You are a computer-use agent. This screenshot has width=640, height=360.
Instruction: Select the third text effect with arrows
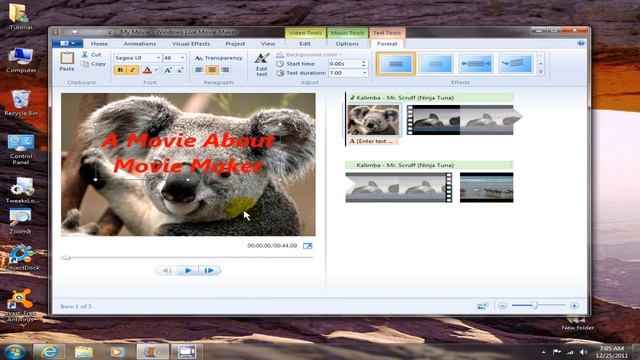476,64
